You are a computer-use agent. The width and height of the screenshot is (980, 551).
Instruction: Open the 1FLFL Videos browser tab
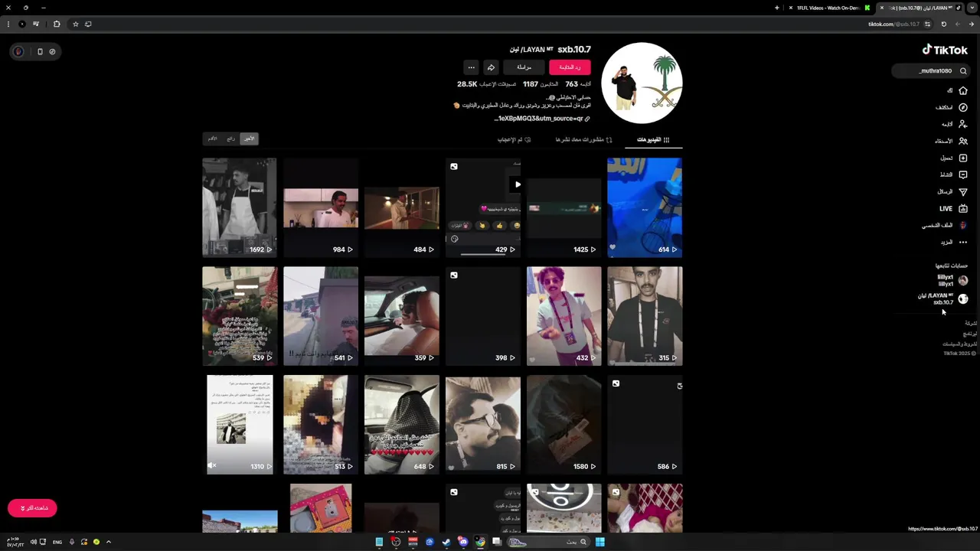[828, 8]
